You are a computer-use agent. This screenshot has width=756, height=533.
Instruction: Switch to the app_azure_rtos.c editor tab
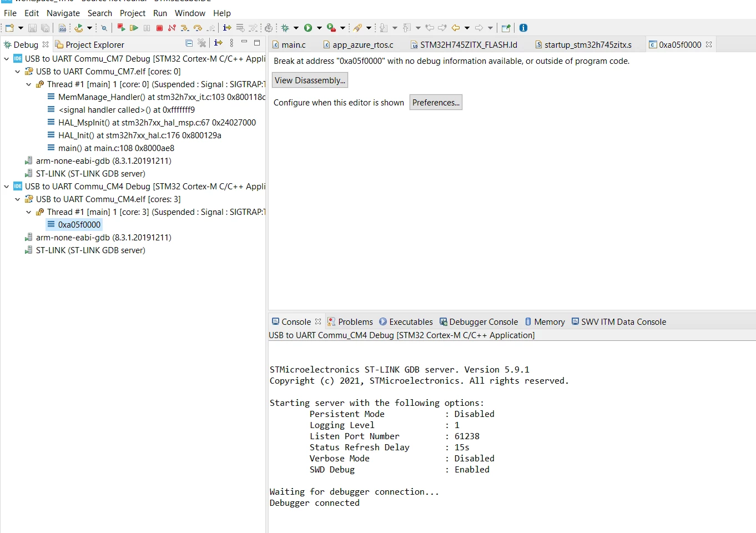(x=358, y=44)
